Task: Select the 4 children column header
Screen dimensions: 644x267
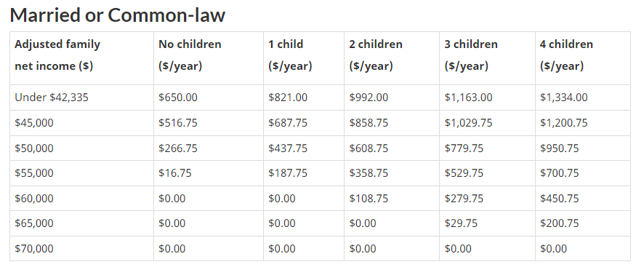Action: pyautogui.click(x=566, y=55)
